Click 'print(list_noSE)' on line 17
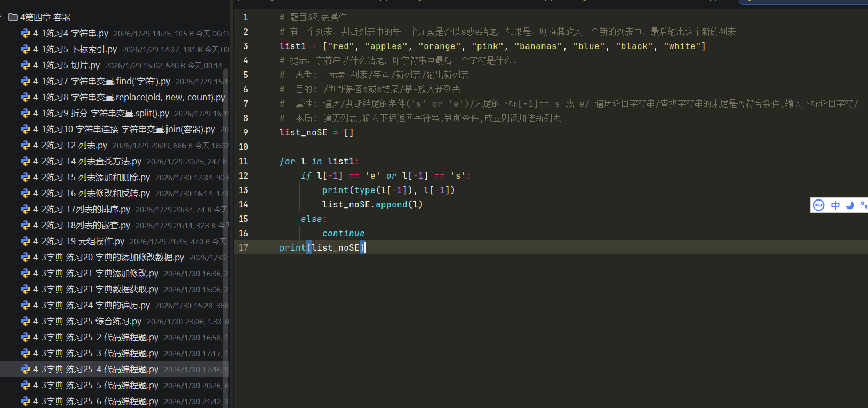 [322, 247]
